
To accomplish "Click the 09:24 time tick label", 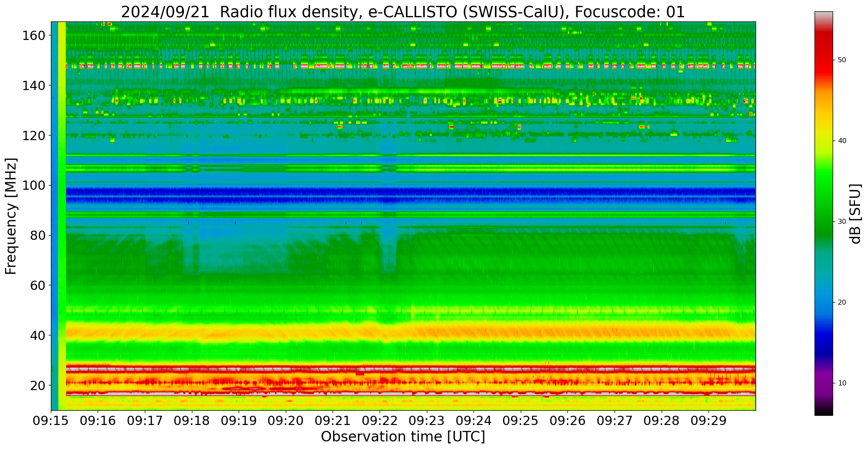I will pyautogui.click(x=474, y=421).
